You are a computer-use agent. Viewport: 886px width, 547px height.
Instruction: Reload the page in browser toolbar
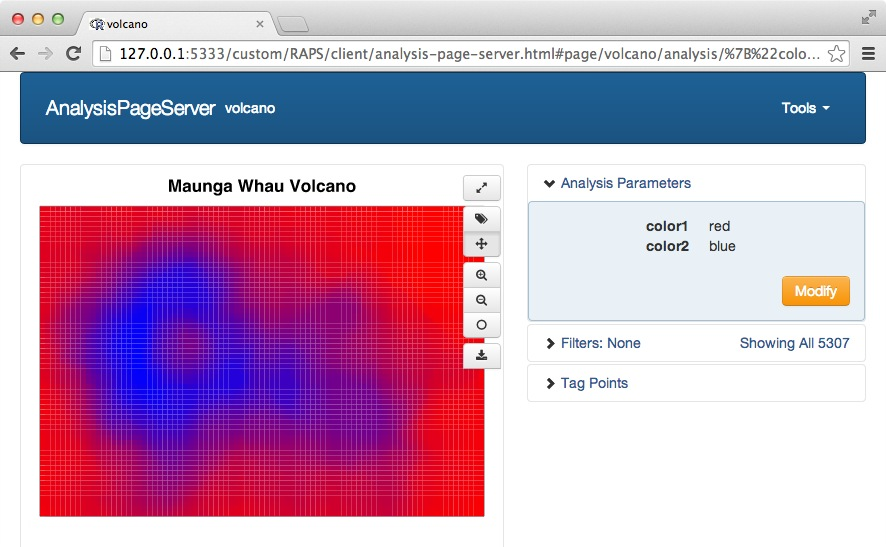73,54
